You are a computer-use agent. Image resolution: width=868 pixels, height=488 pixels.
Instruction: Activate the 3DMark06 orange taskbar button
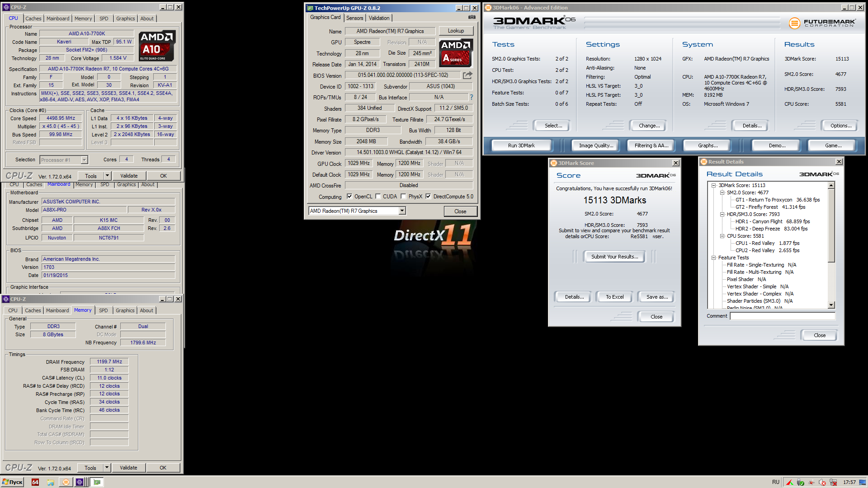[x=66, y=482]
